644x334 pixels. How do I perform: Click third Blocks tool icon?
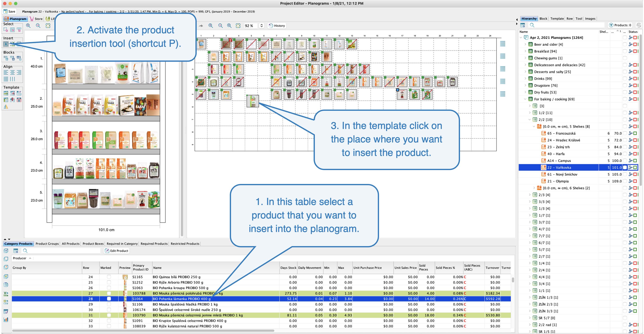[19, 58]
